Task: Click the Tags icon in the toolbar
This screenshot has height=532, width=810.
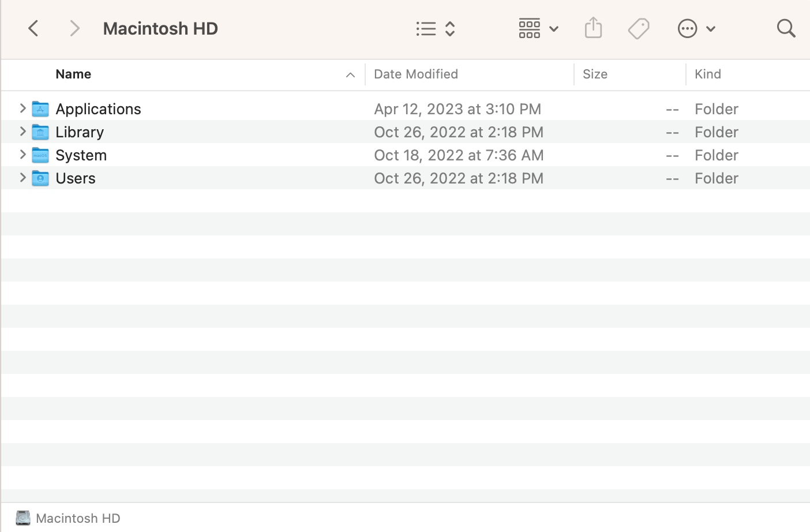Action: point(638,28)
